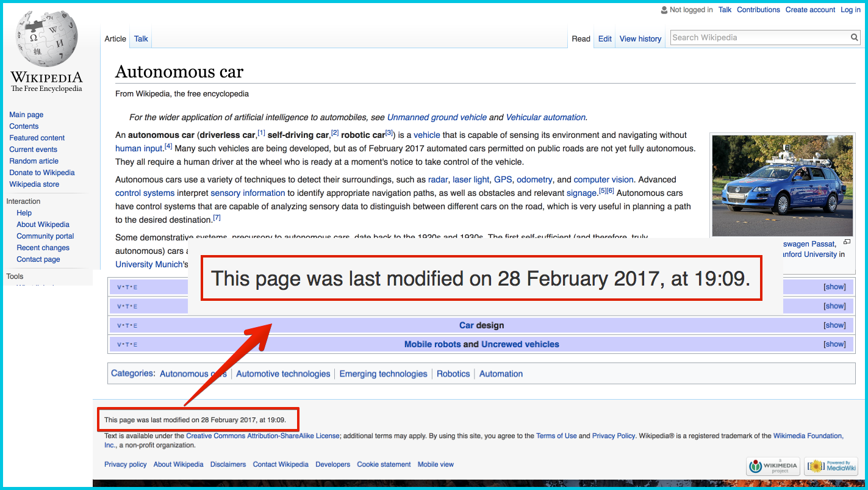This screenshot has width=868, height=490.
Task: Click Create account
Action: (810, 10)
